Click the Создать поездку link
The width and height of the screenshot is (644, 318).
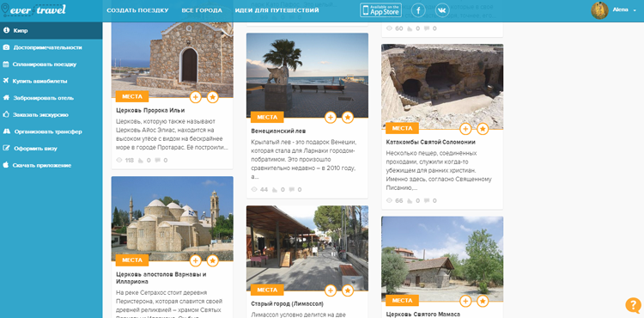(137, 10)
